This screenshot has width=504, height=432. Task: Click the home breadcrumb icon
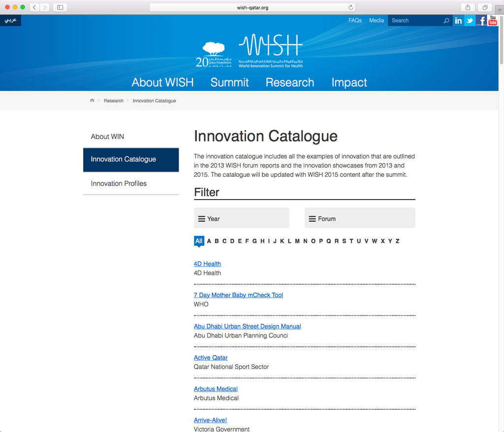(92, 100)
